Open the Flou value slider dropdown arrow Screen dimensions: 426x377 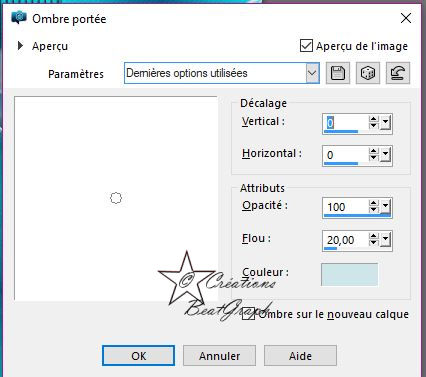[386, 239]
